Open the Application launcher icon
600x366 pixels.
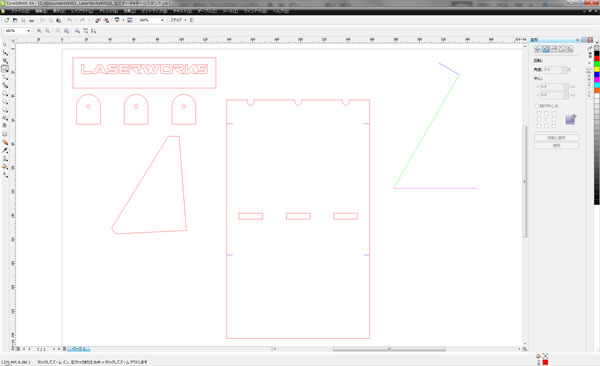(117, 20)
